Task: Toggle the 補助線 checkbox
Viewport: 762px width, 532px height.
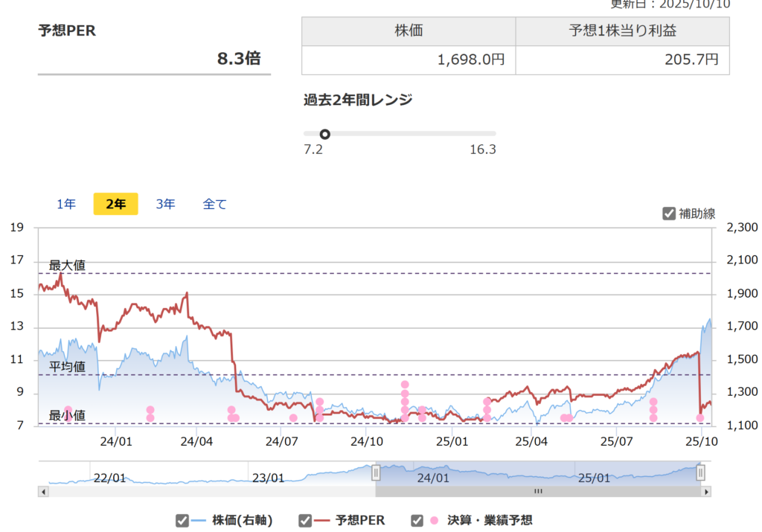Action: tap(669, 214)
